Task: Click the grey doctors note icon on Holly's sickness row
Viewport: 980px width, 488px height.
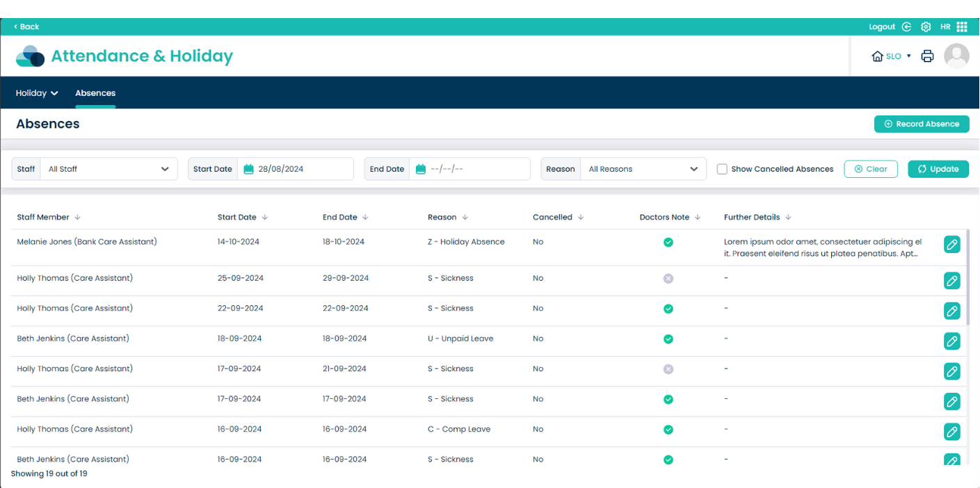Action: (x=668, y=278)
